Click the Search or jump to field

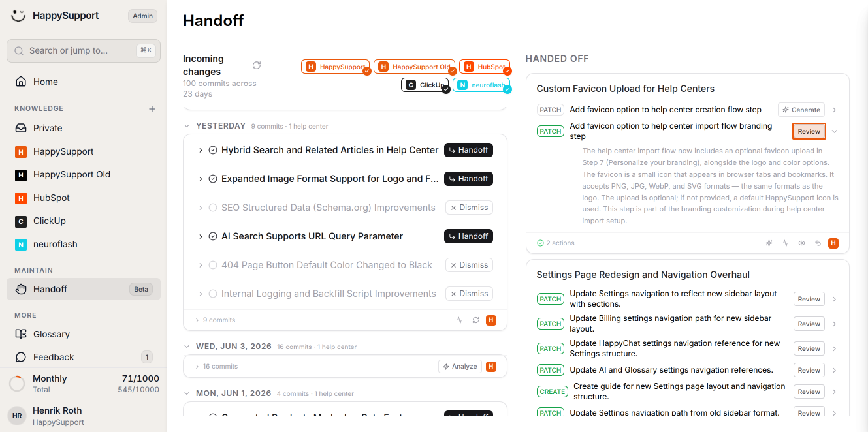[x=84, y=50]
